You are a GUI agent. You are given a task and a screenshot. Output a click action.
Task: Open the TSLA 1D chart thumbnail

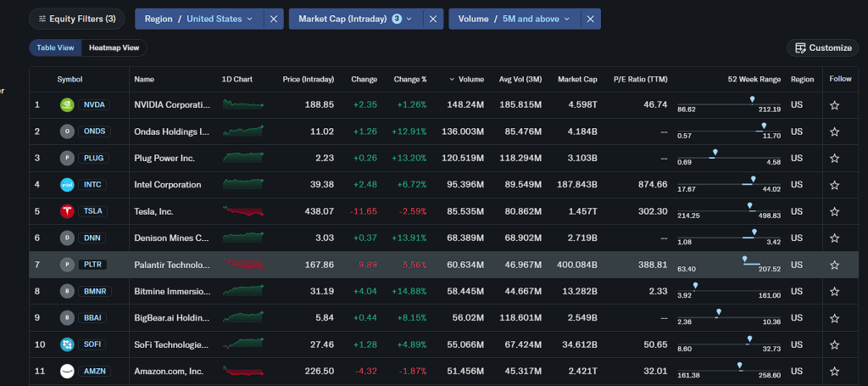243,211
